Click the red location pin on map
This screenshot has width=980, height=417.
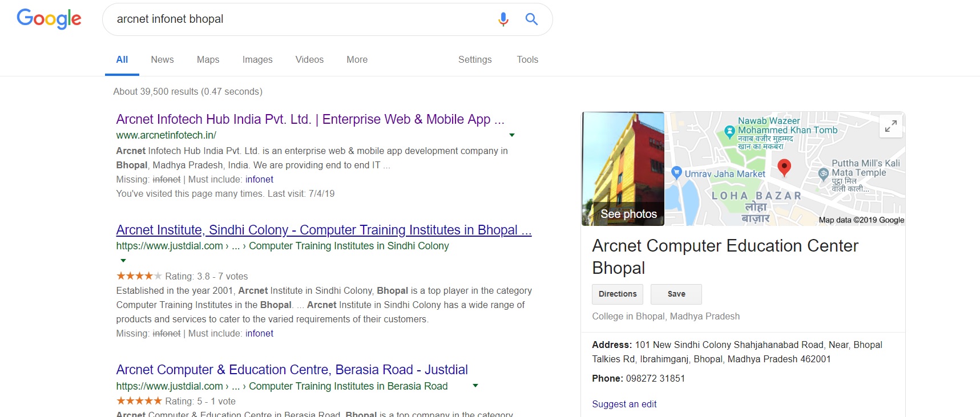coord(784,168)
